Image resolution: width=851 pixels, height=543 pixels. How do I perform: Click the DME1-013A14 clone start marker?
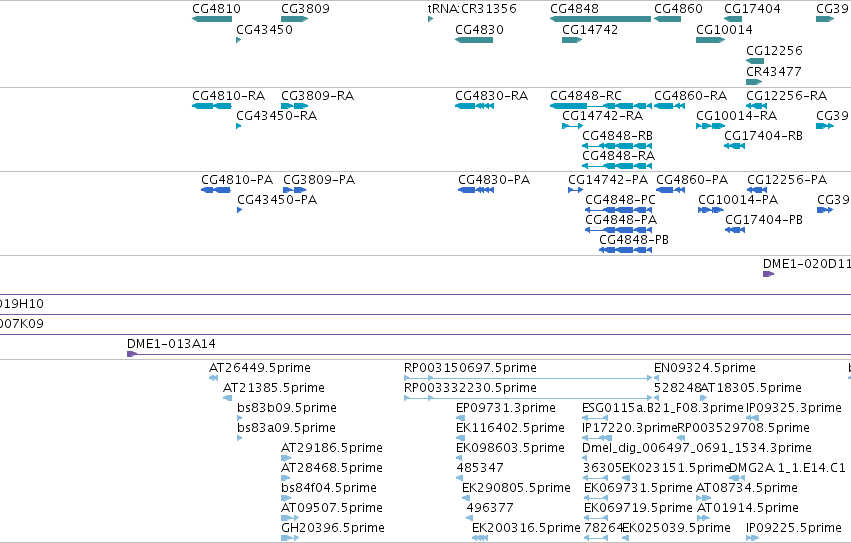click(x=132, y=354)
